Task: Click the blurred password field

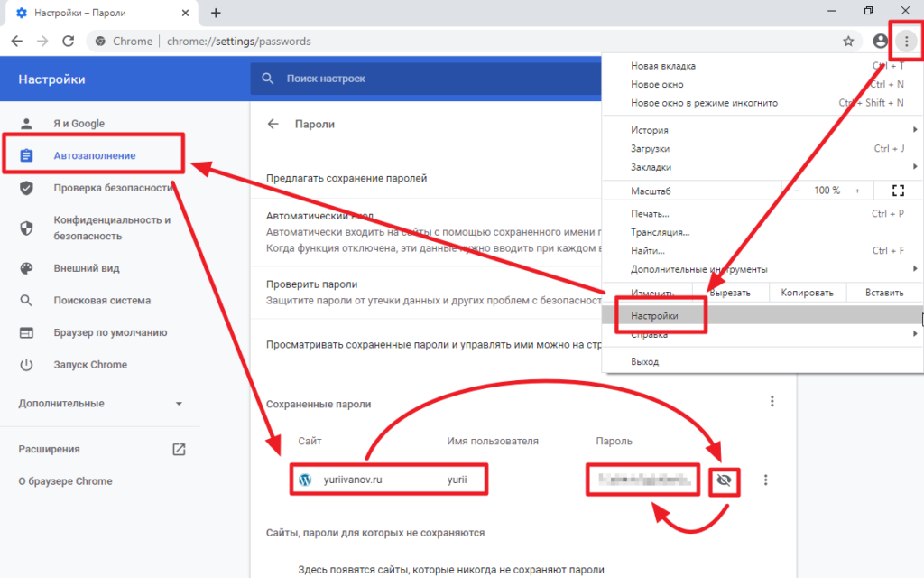Action: click(x=643, y=480)
